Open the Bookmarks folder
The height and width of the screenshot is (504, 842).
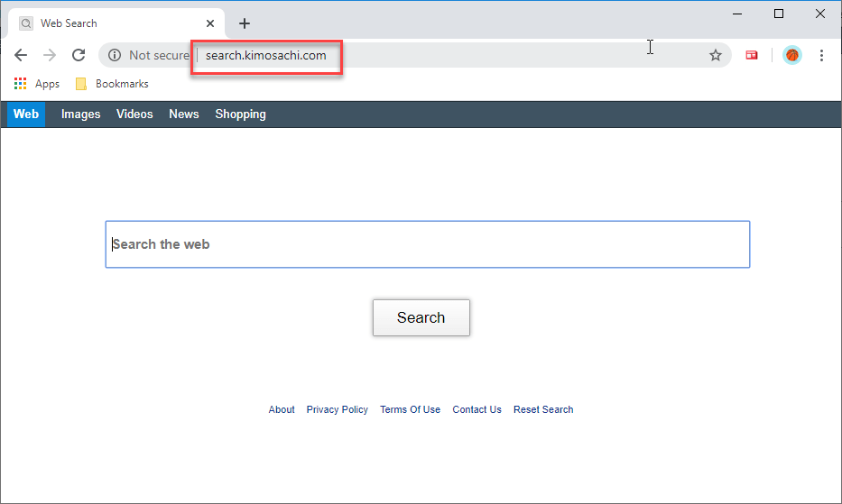click(112, 84)
